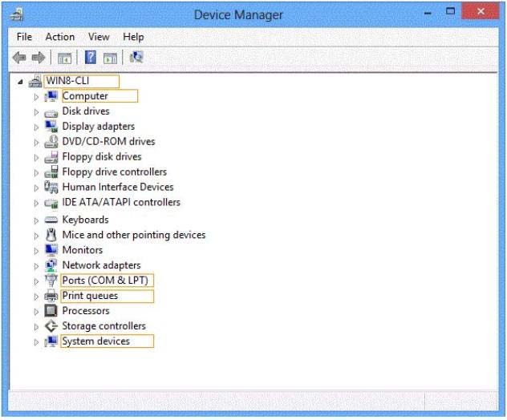Viewport: 507px width, 420px height.
Task: Click the WIN8-CLI computer root icon
Action: [35, 81]
